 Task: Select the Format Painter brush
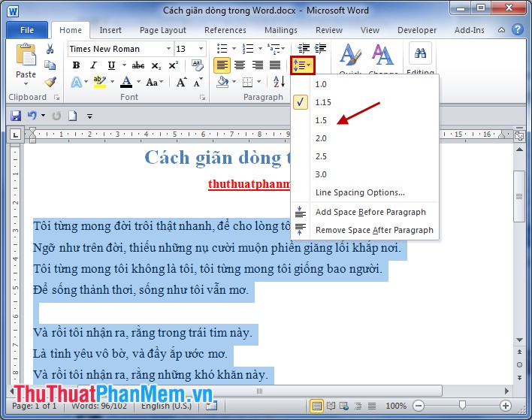tap(50, 82)
